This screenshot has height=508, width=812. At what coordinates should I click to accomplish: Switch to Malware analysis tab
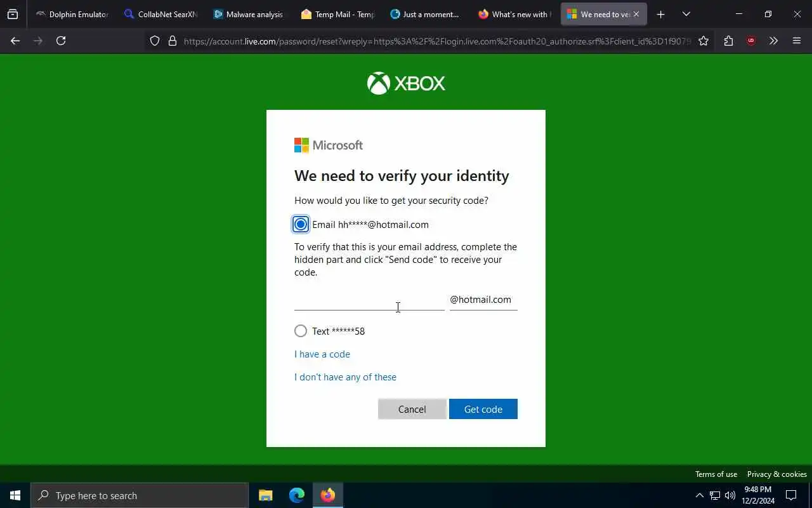coord(249,14)
